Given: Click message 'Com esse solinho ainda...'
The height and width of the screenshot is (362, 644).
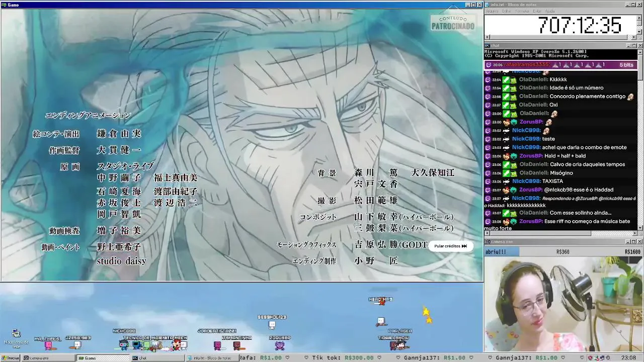Looking at the screenshot, I should point(581,213).
